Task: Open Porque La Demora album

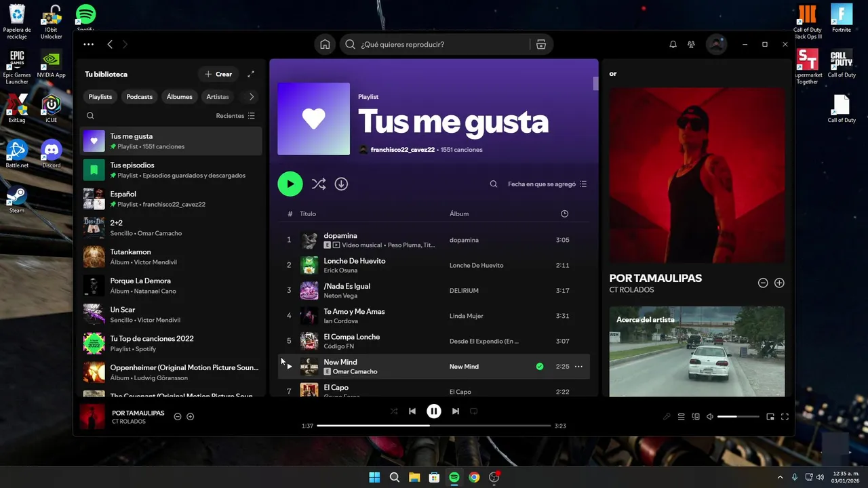Action: (x=171, y=285)
